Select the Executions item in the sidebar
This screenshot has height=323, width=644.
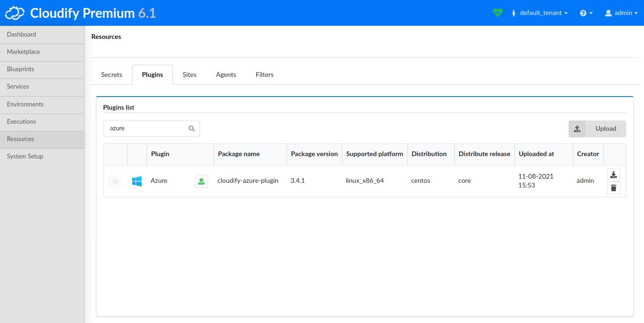(22, 121)
